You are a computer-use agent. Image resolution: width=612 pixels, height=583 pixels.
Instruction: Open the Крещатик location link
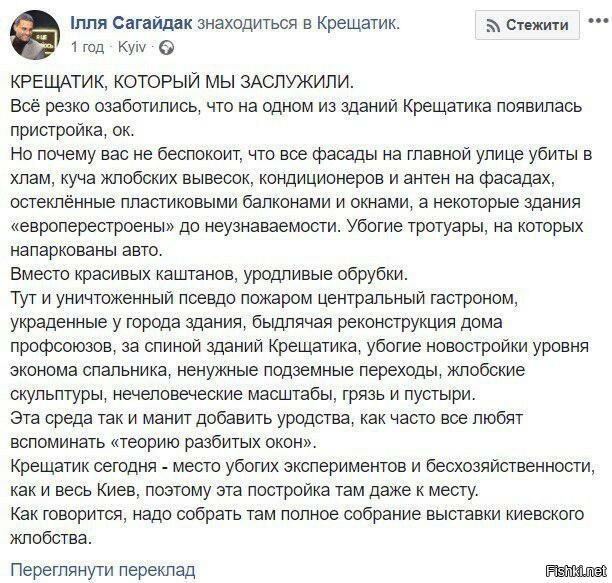(x=358, y=23)
